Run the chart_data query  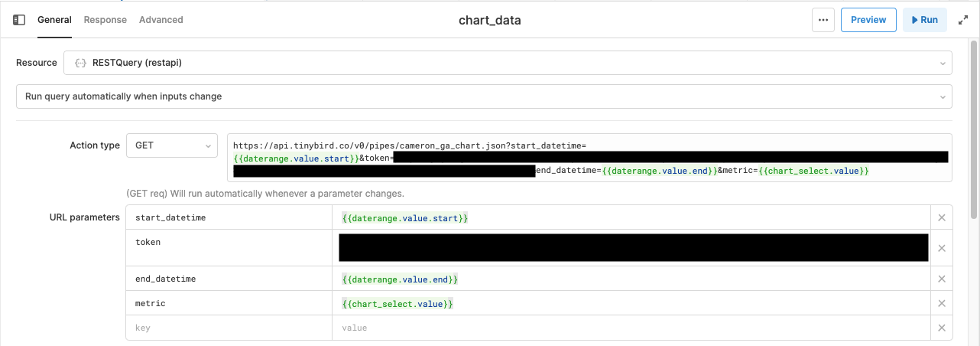click(924, 20)
